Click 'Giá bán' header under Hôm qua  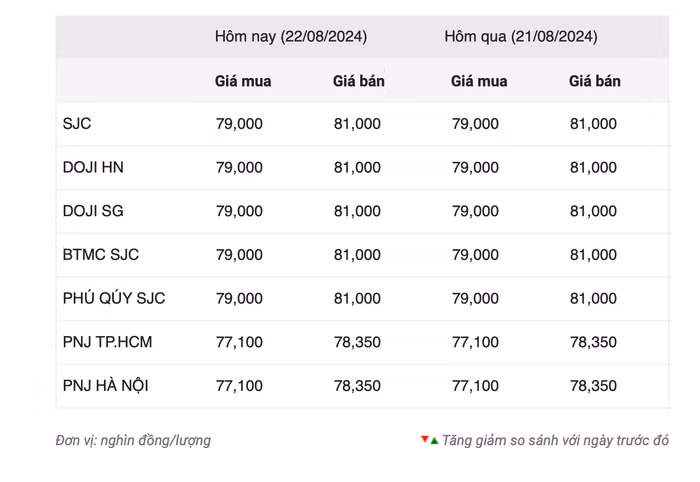(595, 81)
